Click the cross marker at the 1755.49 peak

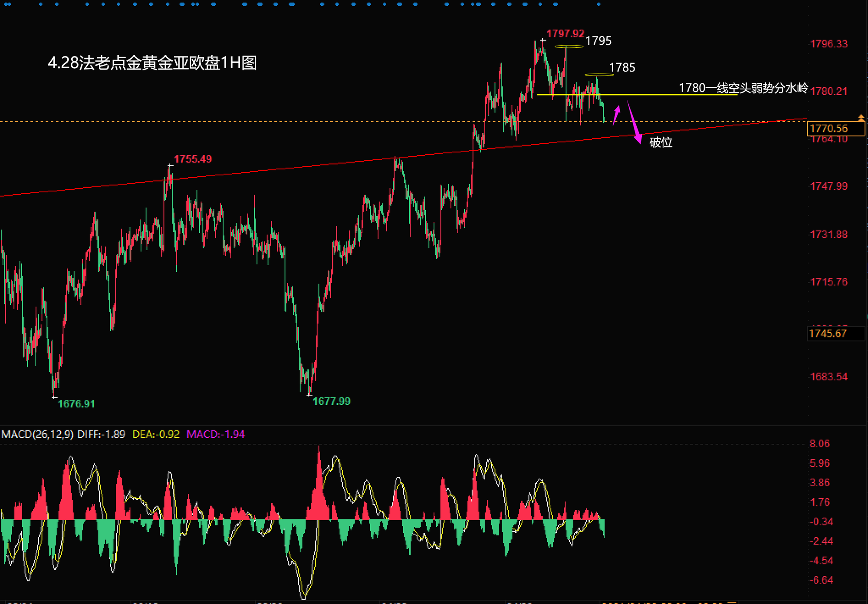click(170, 165)
